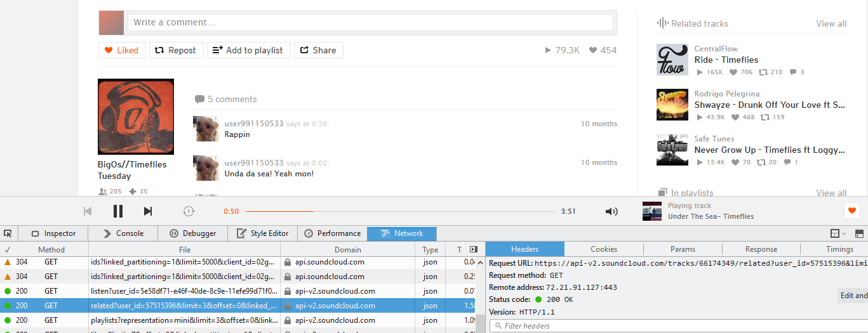Click the 205 followers stat under artist
Viewport: 868px width, 333px height.
tap(110, 192)
